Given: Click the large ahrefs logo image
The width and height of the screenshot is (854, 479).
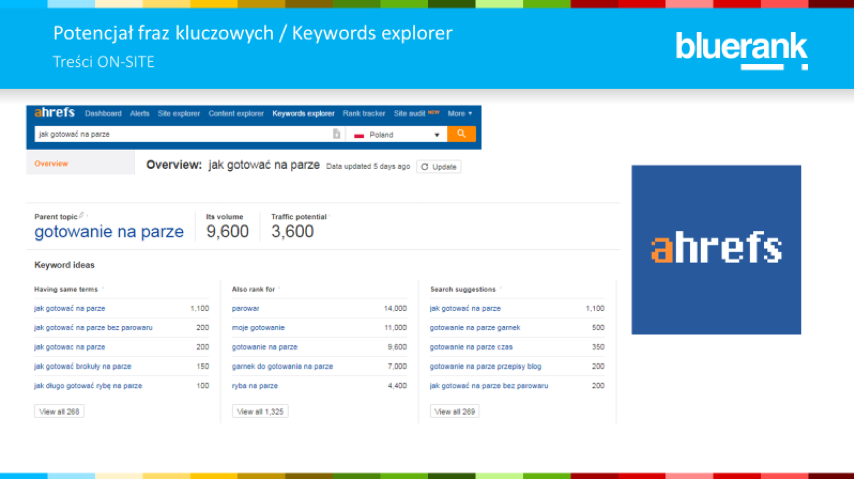Looking at the screenshot, I should 716,250.
